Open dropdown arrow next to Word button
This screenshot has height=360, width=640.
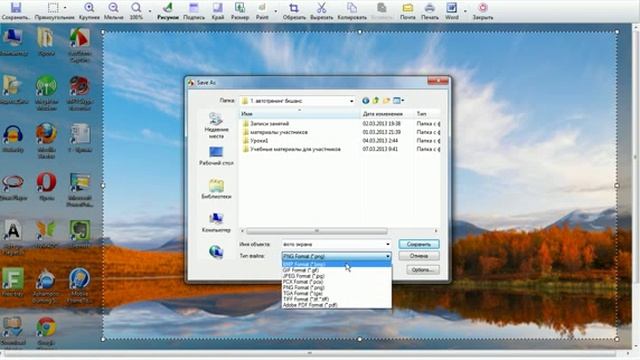465,11
